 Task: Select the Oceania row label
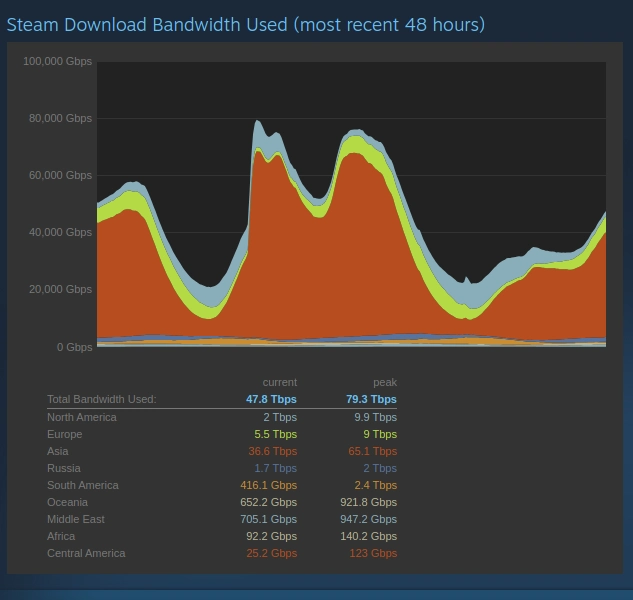[67, 502]
